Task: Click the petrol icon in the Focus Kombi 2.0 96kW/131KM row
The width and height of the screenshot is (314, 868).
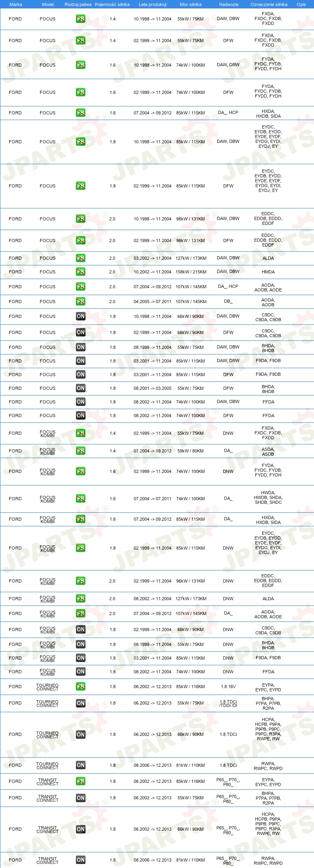Action: click(x=81, y=581)
